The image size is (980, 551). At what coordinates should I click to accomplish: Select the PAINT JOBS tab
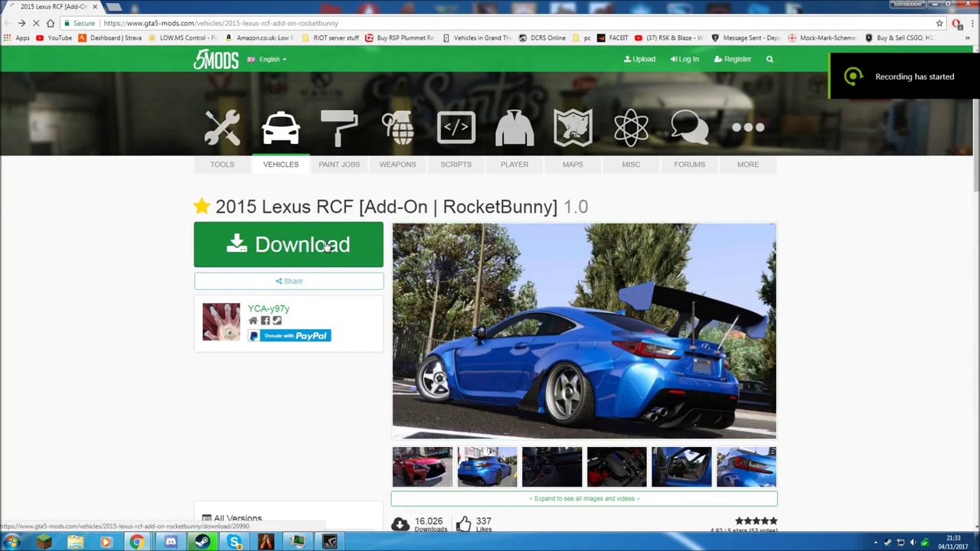(x=339, y=164)
